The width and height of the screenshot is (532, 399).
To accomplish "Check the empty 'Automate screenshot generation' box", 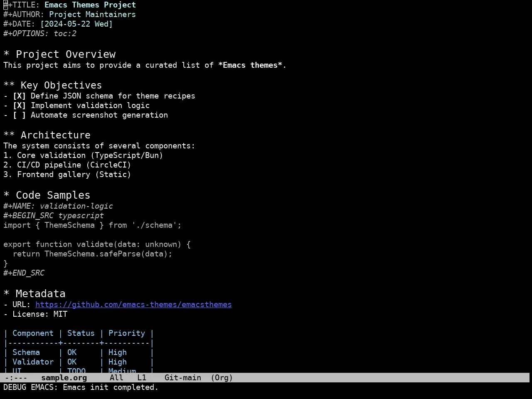I will pos(19,115).
